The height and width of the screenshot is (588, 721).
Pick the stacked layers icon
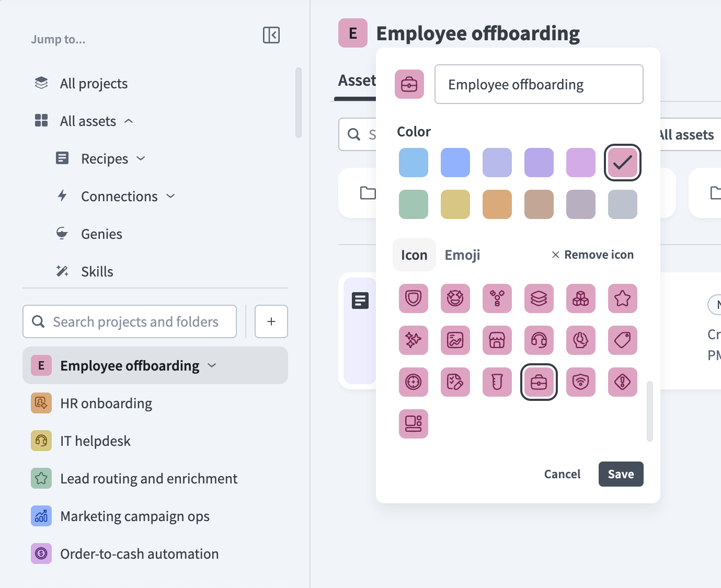(x=539, y=298)
